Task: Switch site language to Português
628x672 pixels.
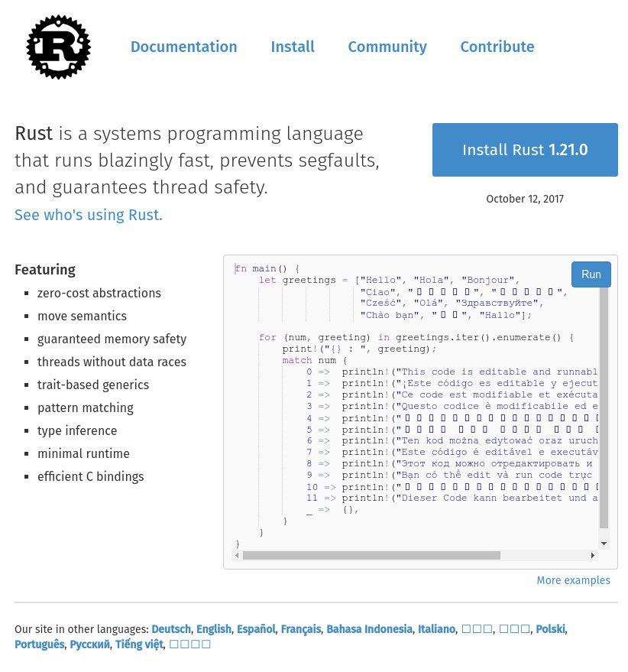Action: point(40,644)
